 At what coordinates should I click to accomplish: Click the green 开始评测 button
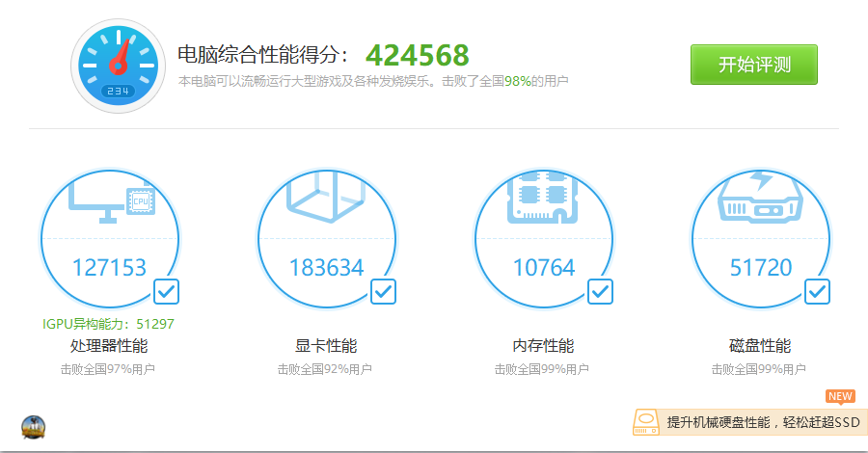(753, 65)
